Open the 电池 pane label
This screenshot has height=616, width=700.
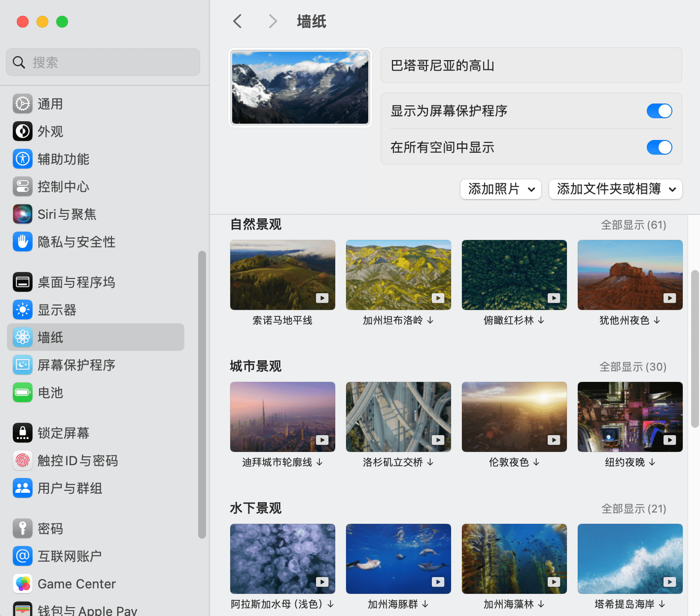(50, 393)
